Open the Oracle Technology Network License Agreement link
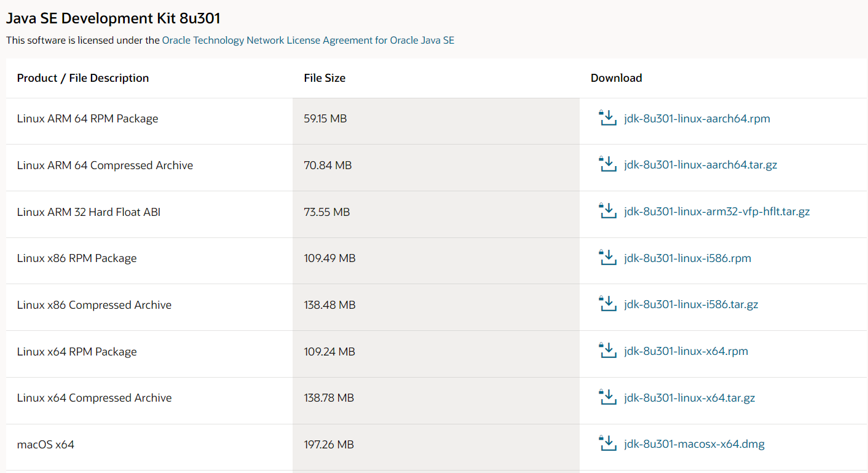The width and height of the screenshot is (868, 473). (308, 41)
